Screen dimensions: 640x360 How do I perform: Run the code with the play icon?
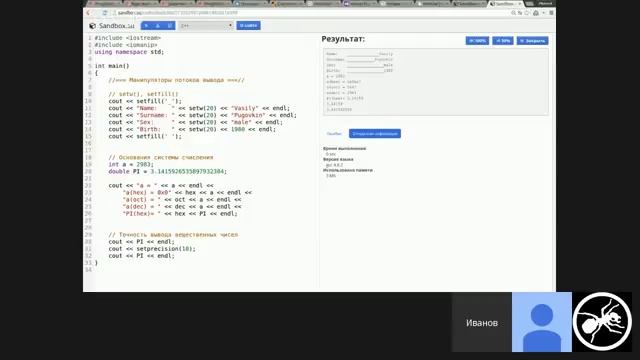pyautogui.click(x=146, y=26)
